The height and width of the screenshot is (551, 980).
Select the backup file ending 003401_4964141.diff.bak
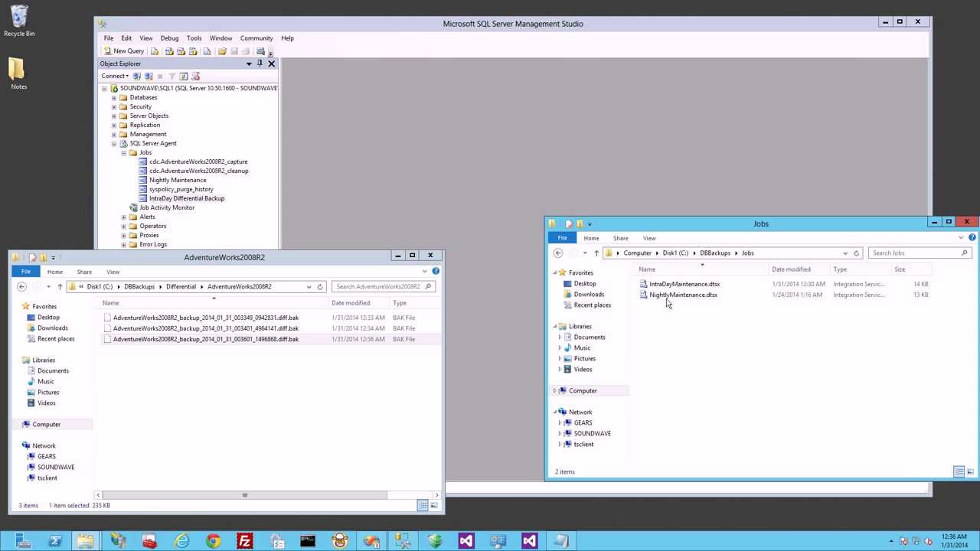pyautogui.click(x=206, y=328)
